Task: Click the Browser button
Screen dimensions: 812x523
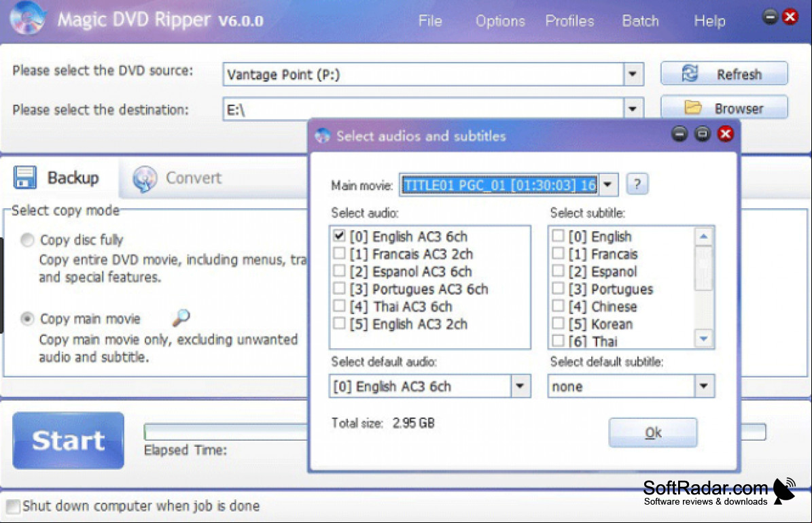Action: point(724,108)
